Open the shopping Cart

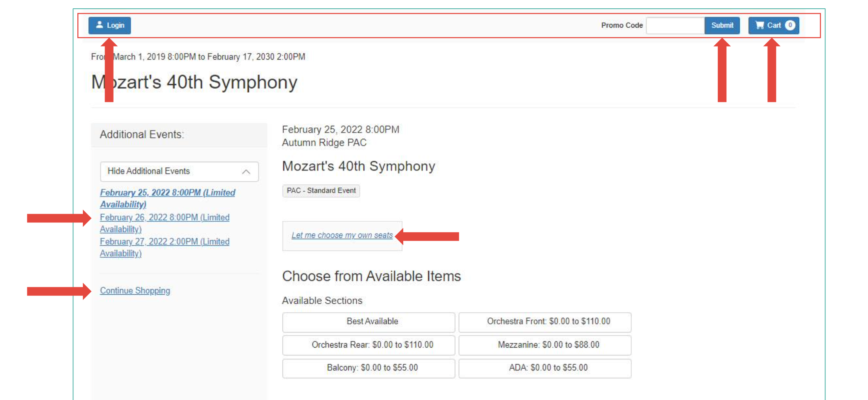769,25
